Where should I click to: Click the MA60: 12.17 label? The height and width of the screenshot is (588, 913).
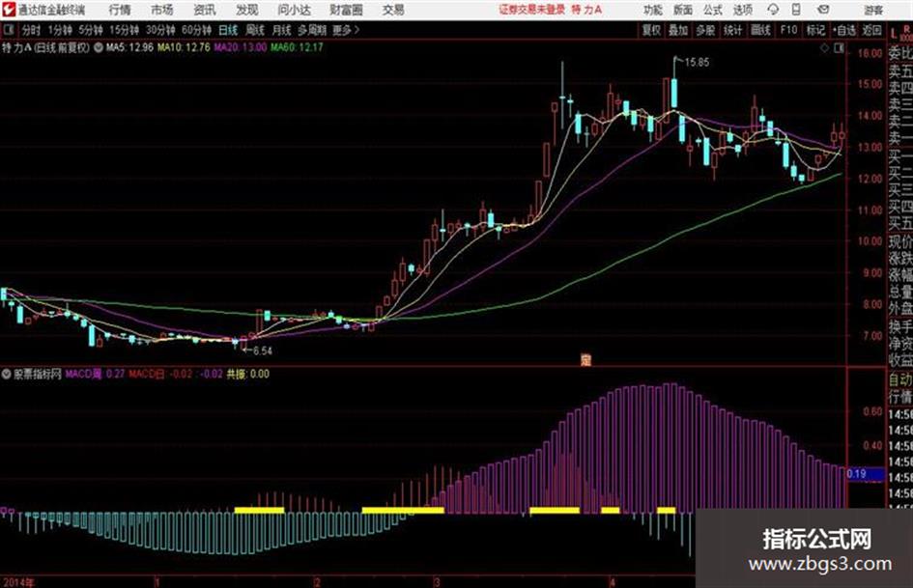[x=297, y=47]
